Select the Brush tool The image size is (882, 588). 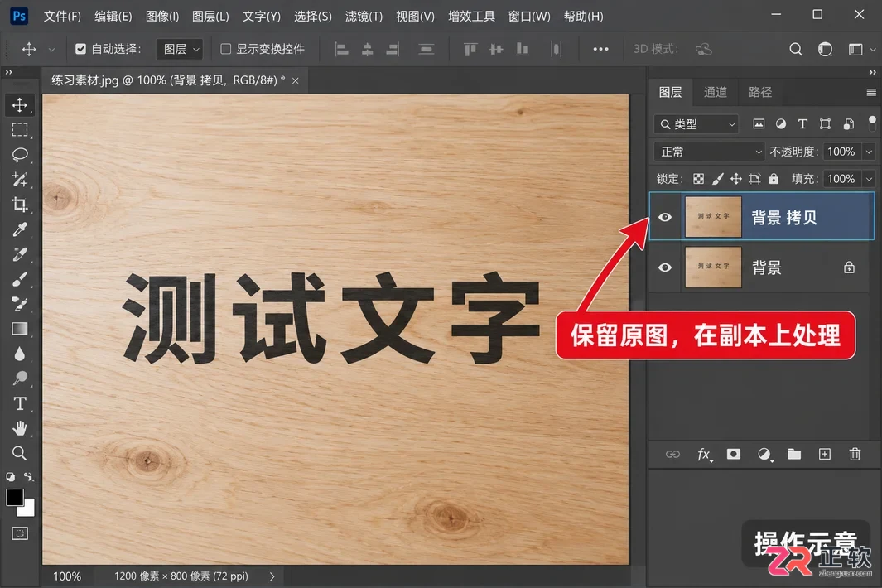(20, 279)
